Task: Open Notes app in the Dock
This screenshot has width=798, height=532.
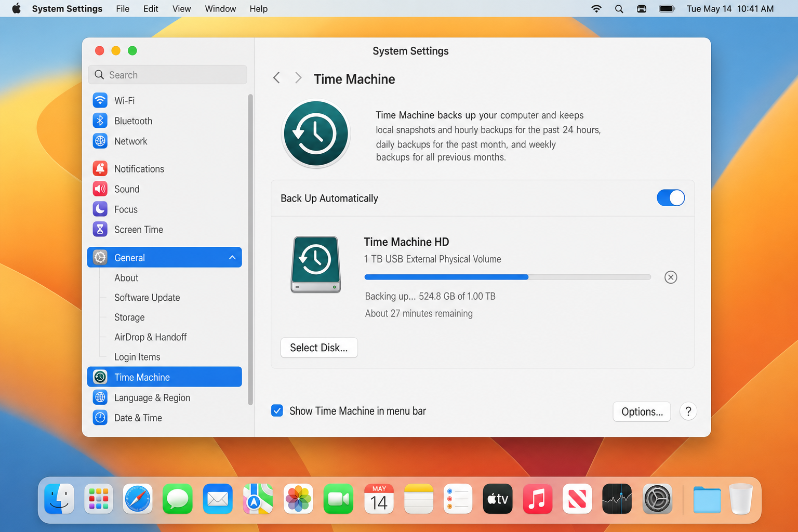Action: click(x=419, y=499)
